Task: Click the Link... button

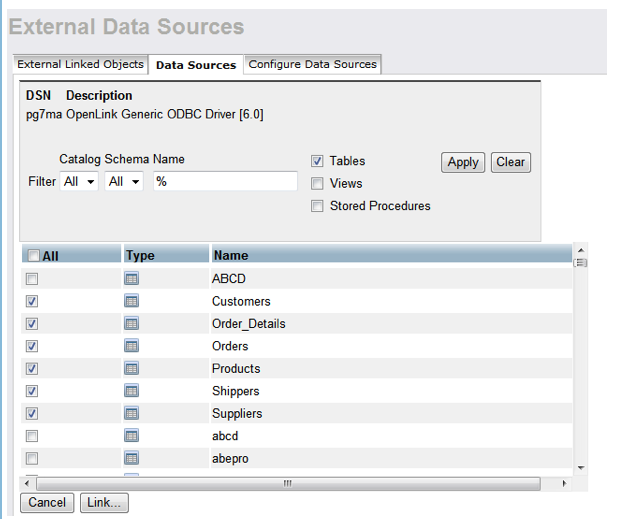Action: 104,503
